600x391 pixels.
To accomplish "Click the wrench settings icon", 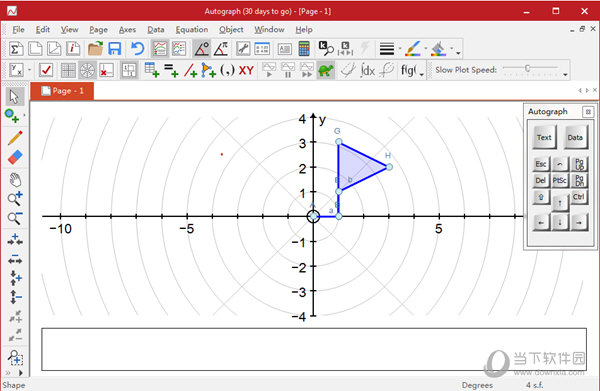I will (x=243, y=49).
